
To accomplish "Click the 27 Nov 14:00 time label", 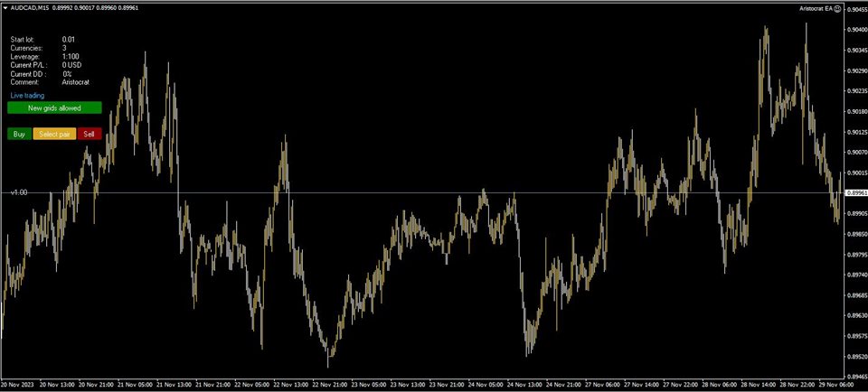I will click(x=642, y=384).
